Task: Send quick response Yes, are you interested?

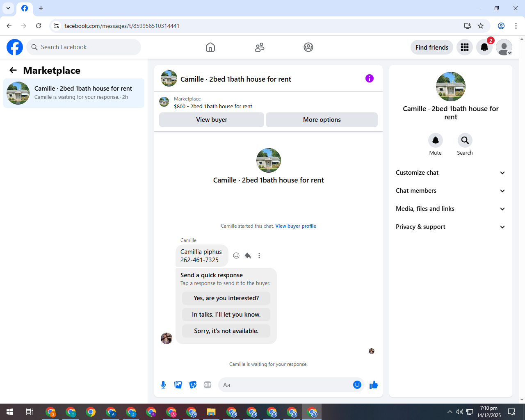Action: [x=226, y=298]
